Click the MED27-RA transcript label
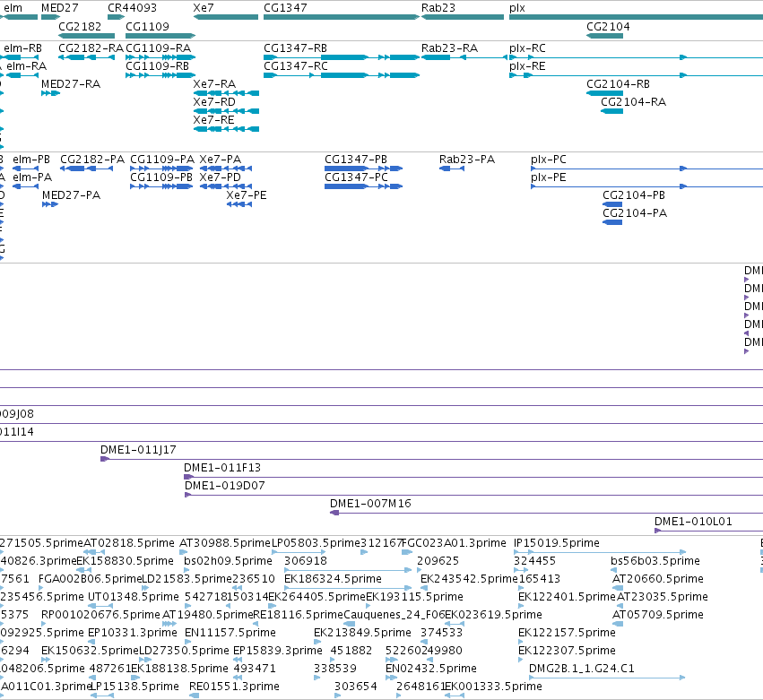The image size is (763, 700). [71, 83]
